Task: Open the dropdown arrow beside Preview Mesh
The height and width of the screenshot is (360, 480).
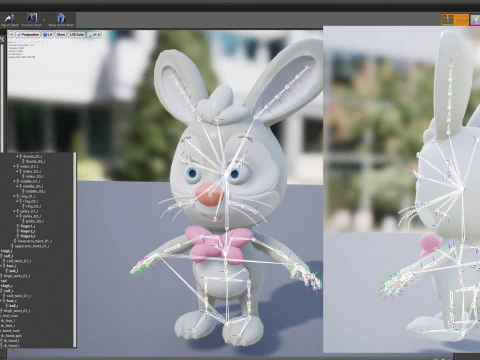Action: (x=44, y=19)
